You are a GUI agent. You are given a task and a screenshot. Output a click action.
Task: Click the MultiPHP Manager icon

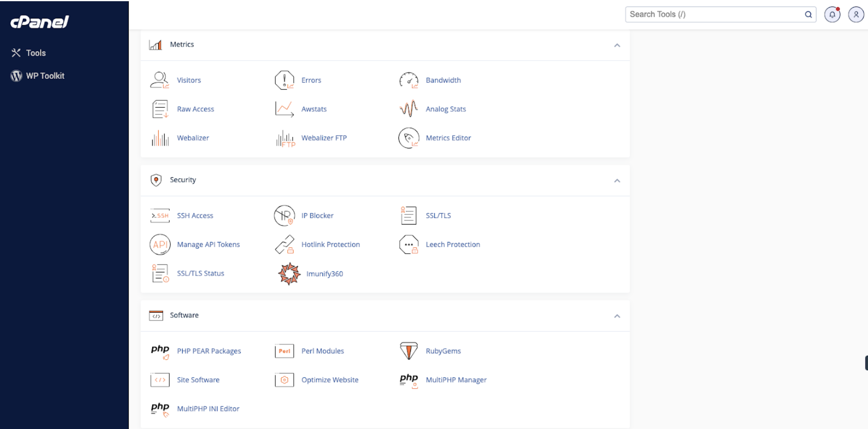pos(408,380)
